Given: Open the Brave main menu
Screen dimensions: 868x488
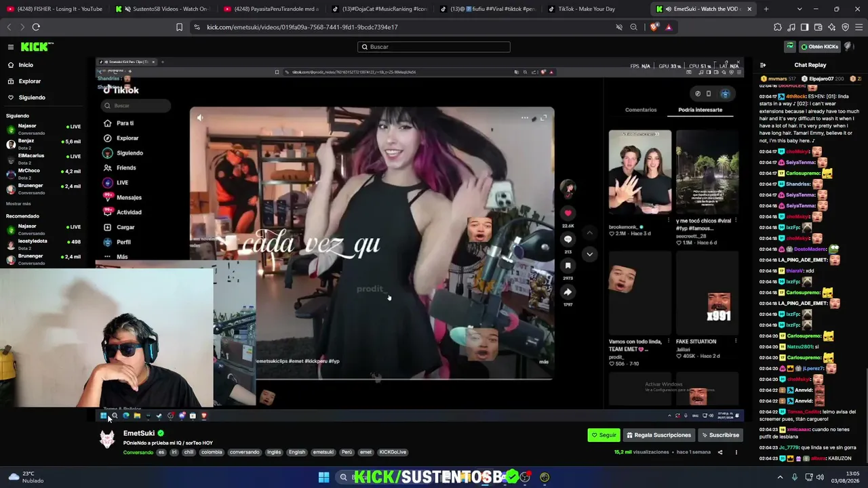Looking at the screenshot, I should pyautogui.click(x=859, y=27).
